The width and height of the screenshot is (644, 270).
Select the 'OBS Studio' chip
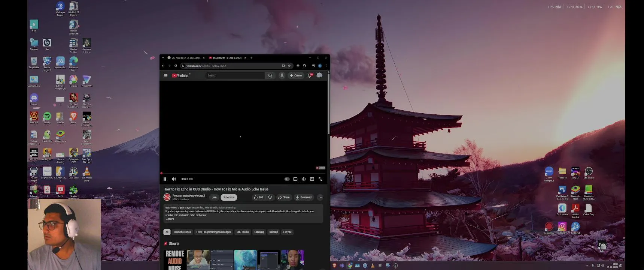coord(243,232)
